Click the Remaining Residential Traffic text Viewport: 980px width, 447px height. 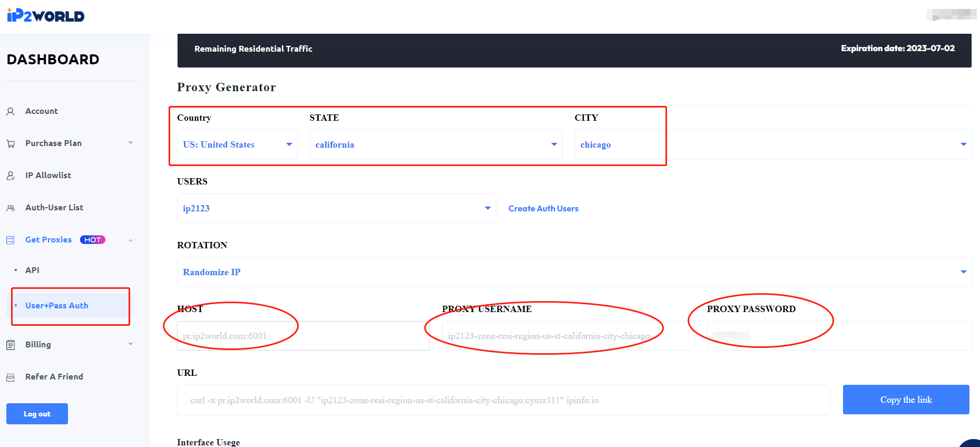coord(253,48)
